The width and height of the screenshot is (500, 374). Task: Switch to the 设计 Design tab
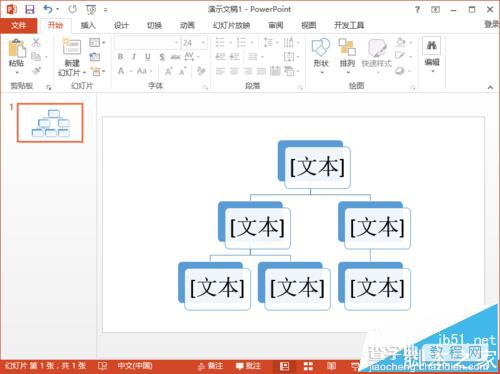point(121,25)
